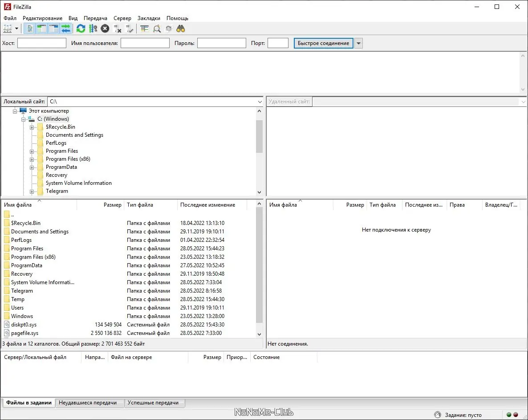Click the diskpt0.sys file icon

pos(7,324)
